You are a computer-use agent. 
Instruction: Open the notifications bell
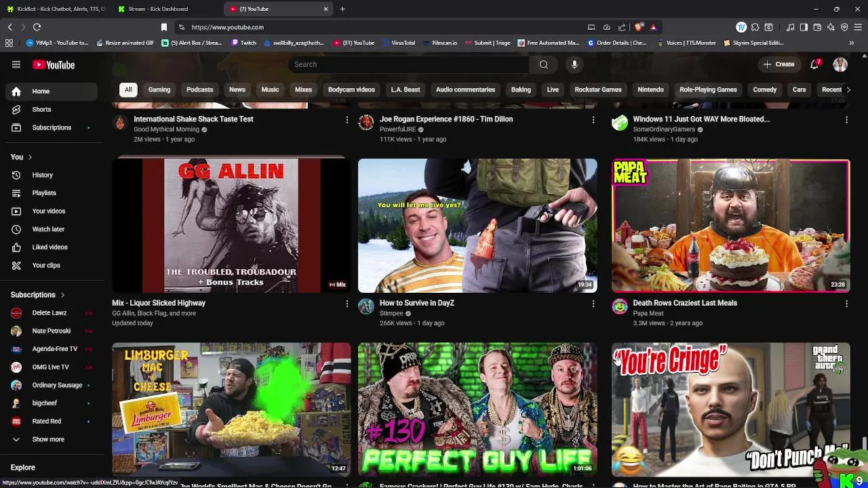pos(814,64)
